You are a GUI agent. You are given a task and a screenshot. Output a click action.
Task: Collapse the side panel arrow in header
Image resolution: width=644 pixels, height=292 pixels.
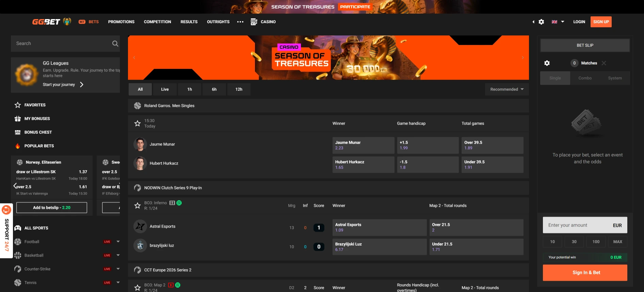[x=533, y=22]
